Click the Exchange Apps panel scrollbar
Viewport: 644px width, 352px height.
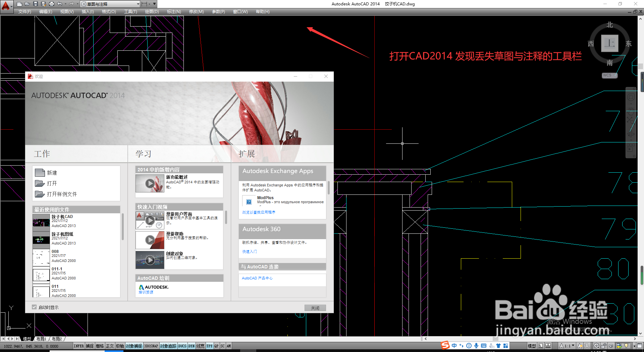329,188
